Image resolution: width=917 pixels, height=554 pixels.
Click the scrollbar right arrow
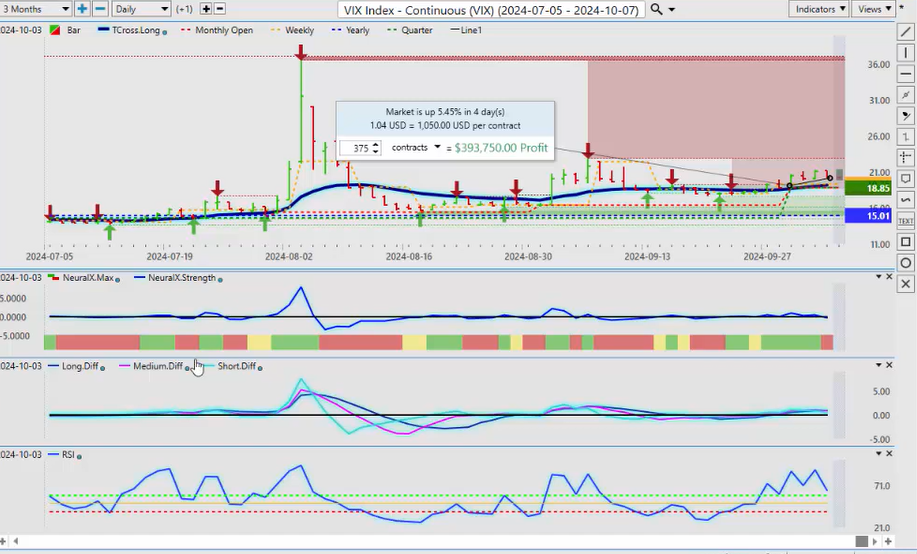point(875,541)
